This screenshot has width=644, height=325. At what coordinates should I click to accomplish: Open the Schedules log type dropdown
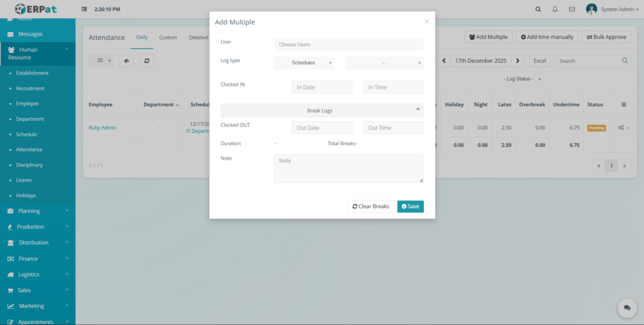pyautogui.click(x=304, y=63)
